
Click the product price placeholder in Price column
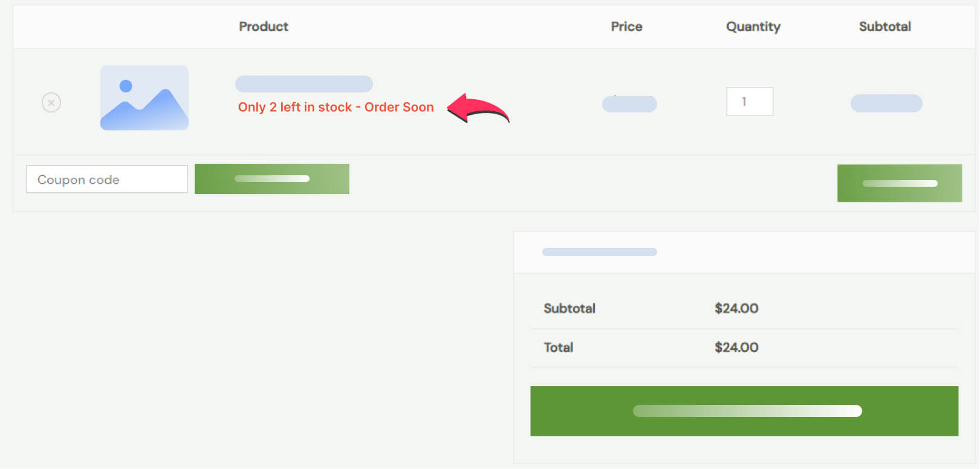(629, 104)
